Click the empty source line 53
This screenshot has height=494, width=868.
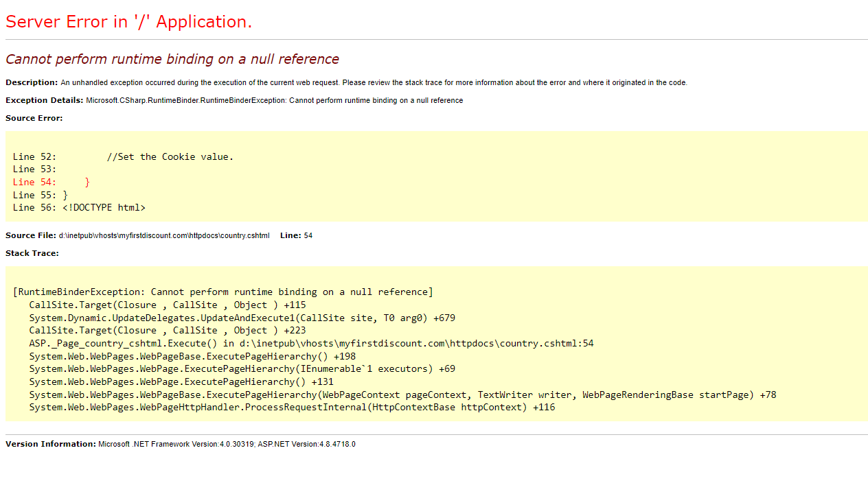[34, 169]
